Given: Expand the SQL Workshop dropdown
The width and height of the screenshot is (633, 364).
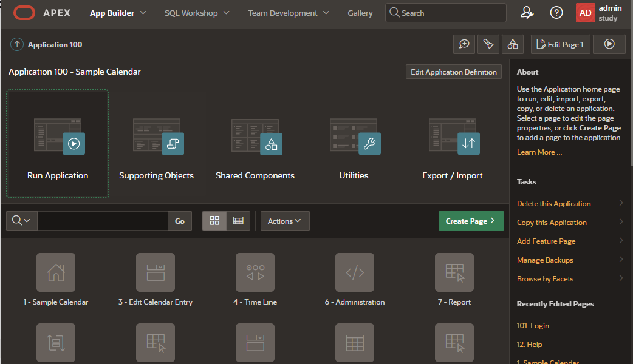Looking at the screenshot, I should click(x=197, y=13).
